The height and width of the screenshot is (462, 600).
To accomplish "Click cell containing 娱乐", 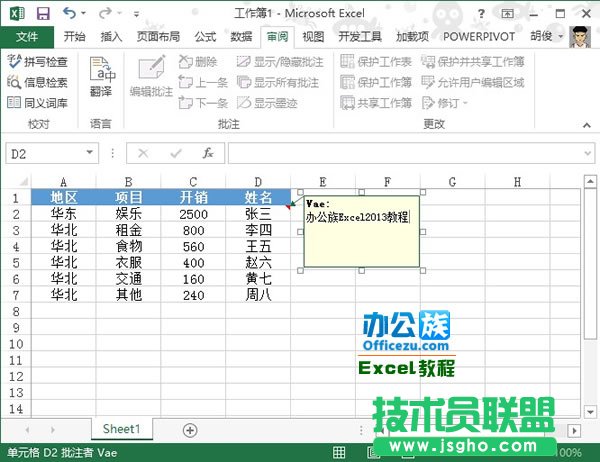I will coord(128,214).
